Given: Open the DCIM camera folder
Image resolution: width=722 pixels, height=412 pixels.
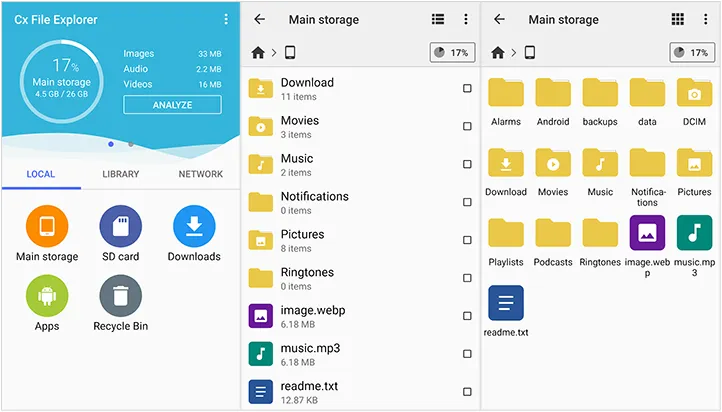Looking at the screenshot, I should tap(694, 93).
